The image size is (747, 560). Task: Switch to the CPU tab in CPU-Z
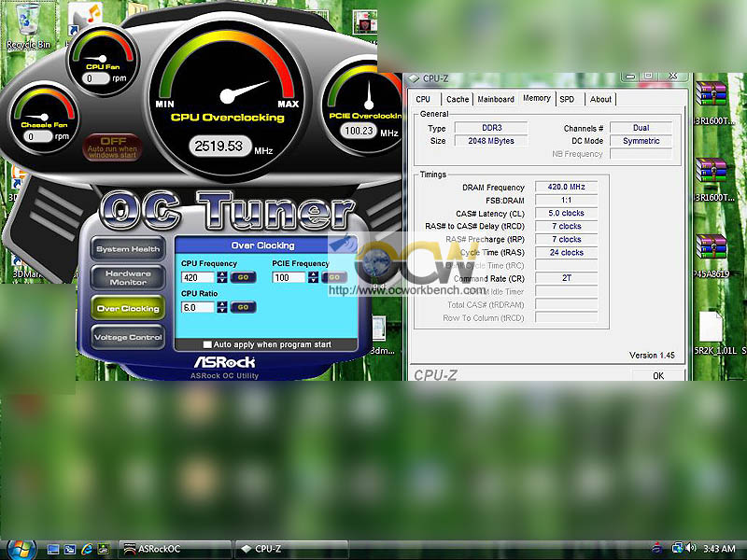(x=423, y=99)
